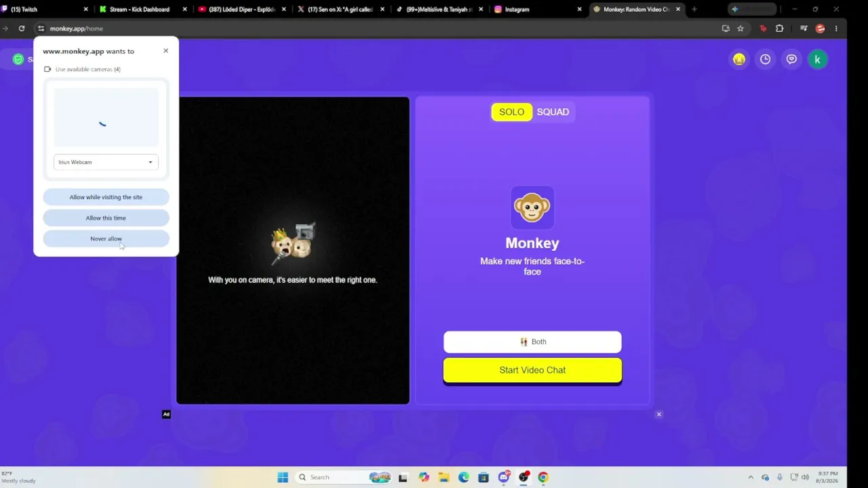Open the chat messages icon in Monkey header
Image resolution: width=868 pixels, height=488 pixels.
tap(791, 60)
